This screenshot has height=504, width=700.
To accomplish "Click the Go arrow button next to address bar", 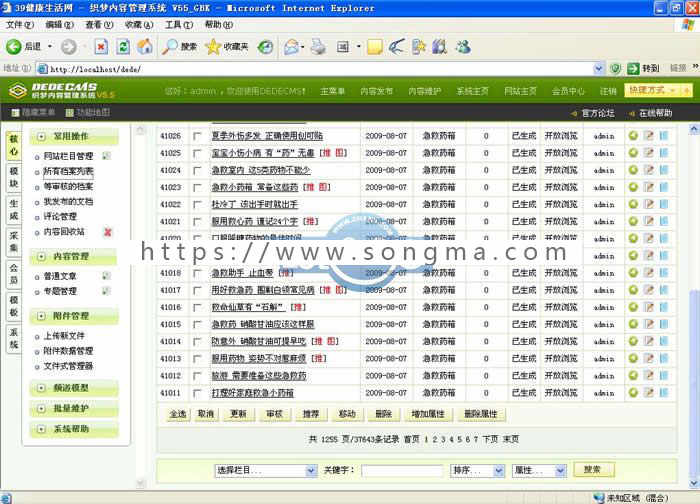I will (633, 68).
